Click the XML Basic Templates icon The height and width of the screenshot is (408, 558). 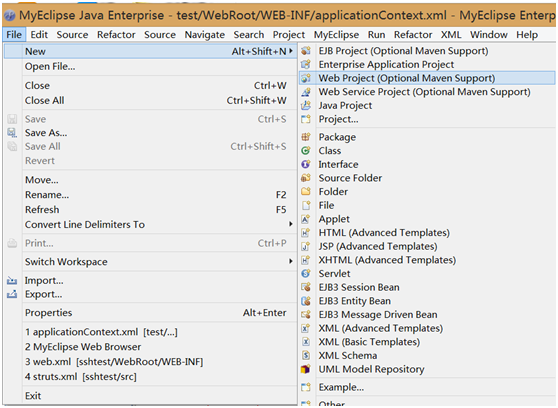tap(306, 342)
